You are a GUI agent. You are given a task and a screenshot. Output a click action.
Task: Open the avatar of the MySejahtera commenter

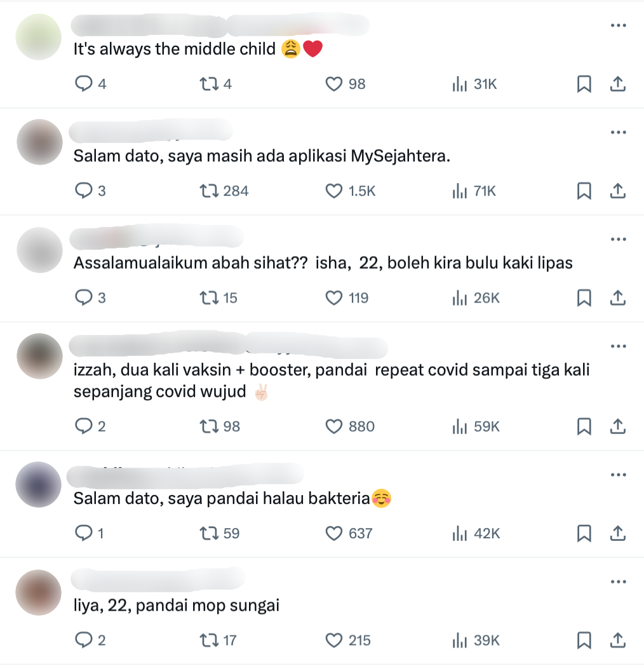pyautogui.click(x=39, y=142)
